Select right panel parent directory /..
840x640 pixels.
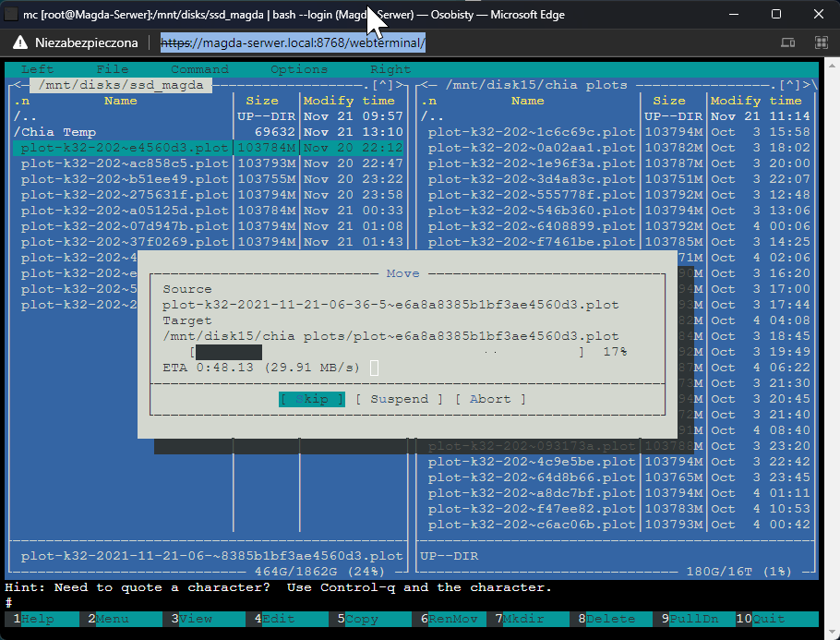[615, 116]
